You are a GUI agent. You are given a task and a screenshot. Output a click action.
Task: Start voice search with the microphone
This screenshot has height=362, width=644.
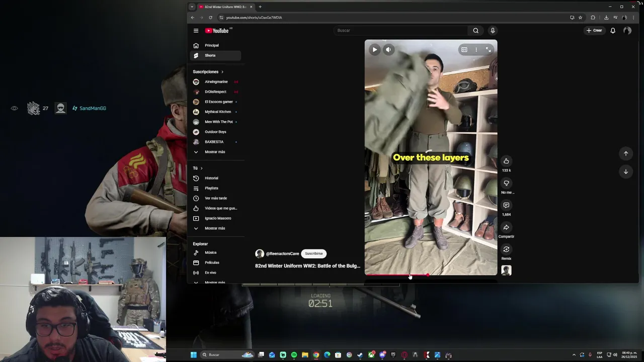tap(493, 31)
